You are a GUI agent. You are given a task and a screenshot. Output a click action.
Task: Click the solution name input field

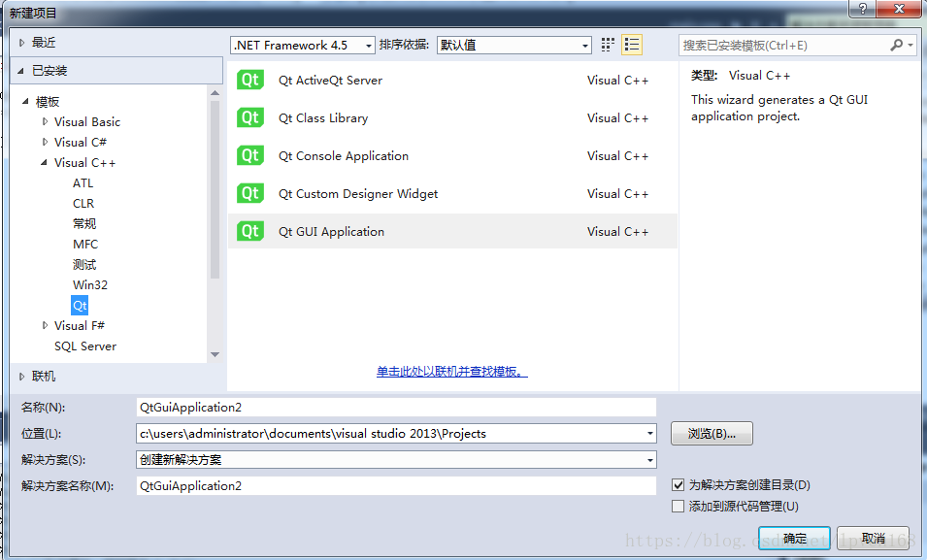[x=396, y=486]
